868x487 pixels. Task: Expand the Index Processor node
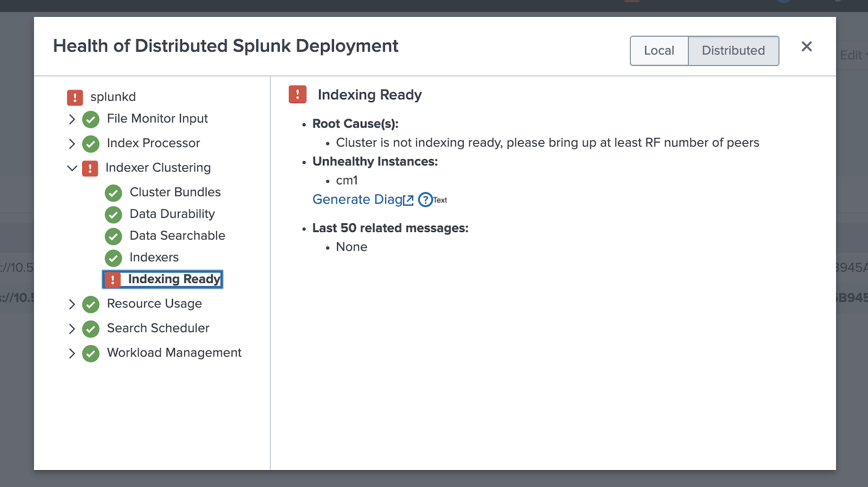coord(72,144)
